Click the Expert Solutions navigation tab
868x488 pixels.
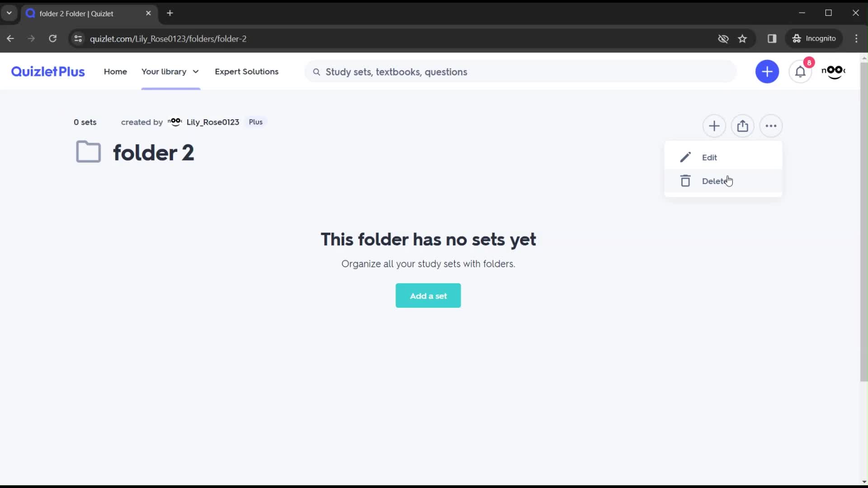tap(247, 71)
